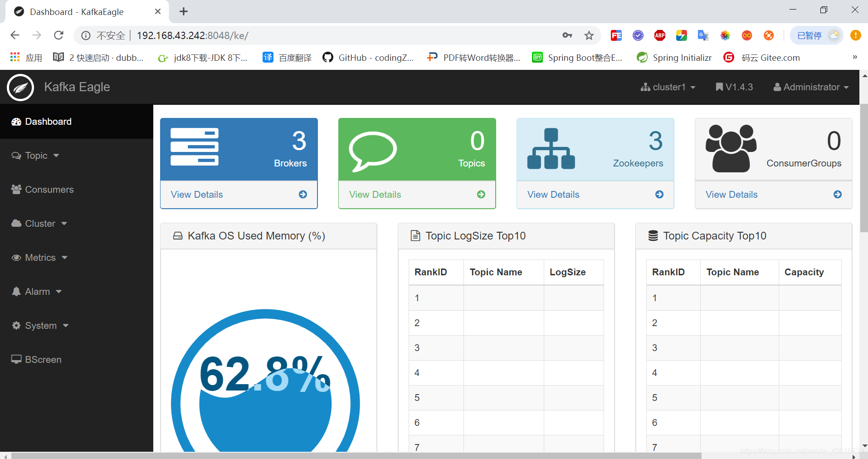
Task: Open the Dashboard sidebar item
Action: click(77, 122)
